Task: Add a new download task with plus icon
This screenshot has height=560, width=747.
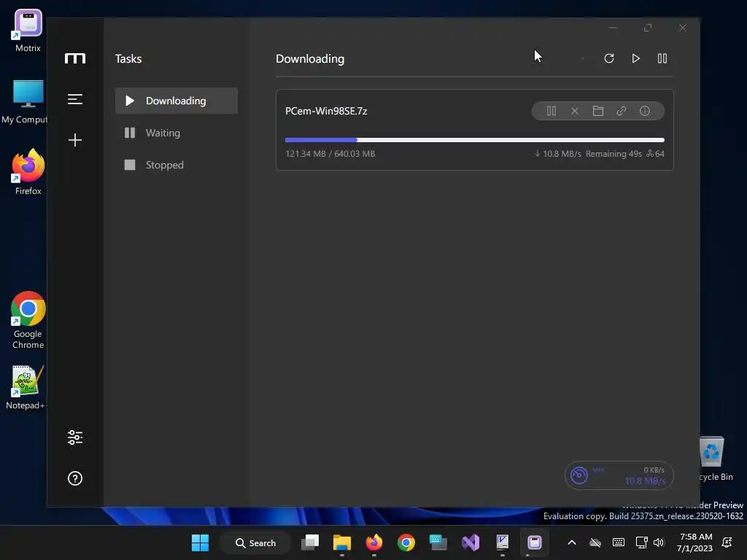Action: [75, 140]
